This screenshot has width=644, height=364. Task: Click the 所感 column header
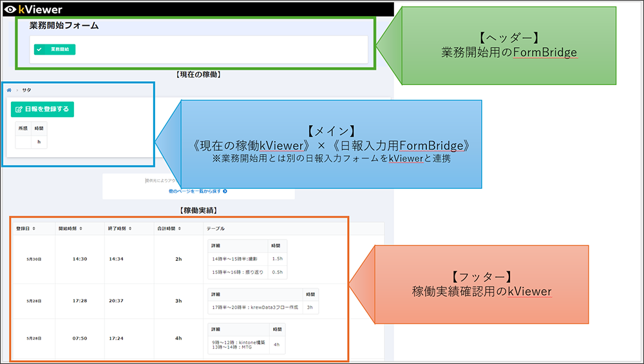[23, 128]
